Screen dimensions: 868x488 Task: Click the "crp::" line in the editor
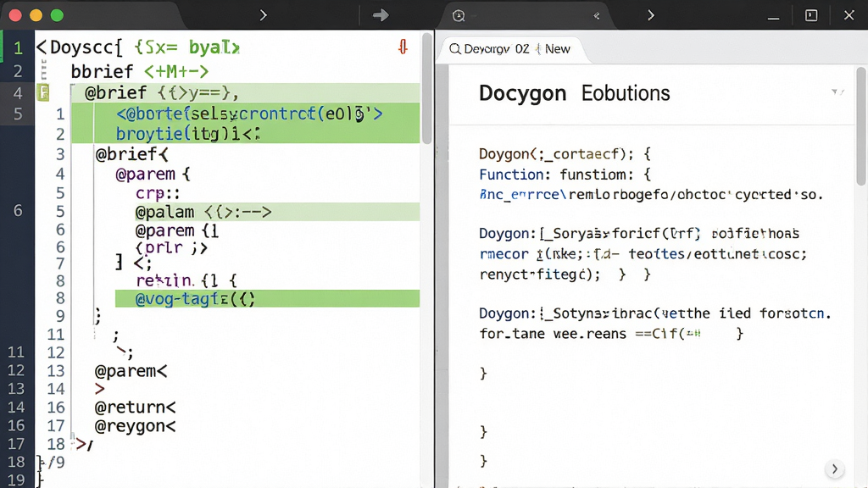click(x=158, y=193)
